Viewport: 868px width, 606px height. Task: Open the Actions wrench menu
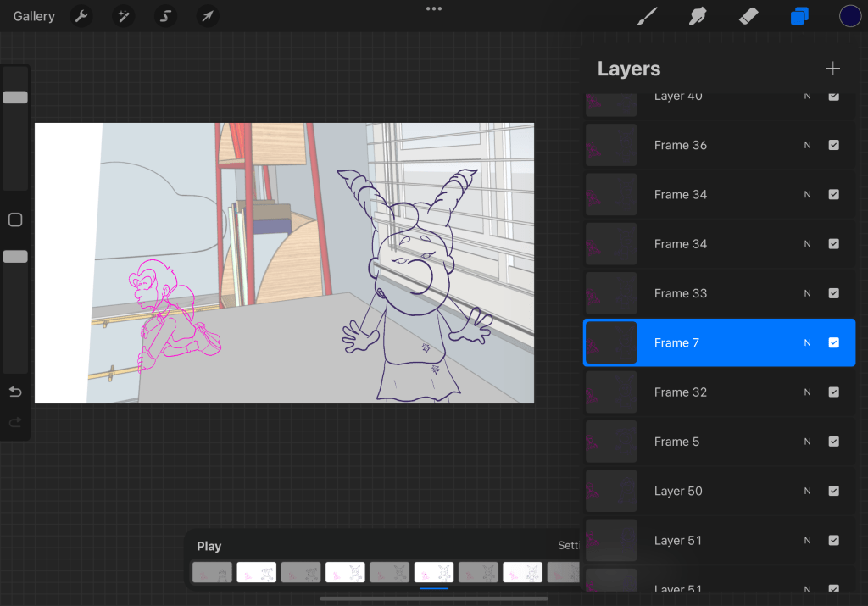click(81, 16)
